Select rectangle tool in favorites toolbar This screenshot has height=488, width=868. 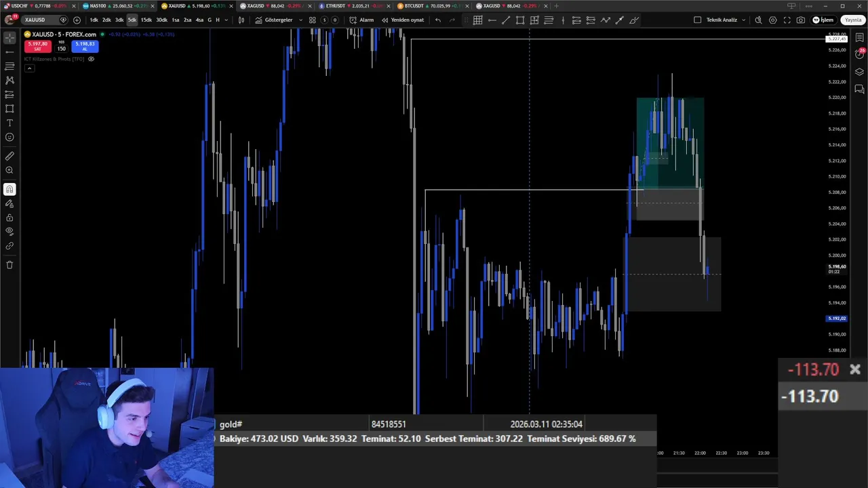(x=520, y=20)
